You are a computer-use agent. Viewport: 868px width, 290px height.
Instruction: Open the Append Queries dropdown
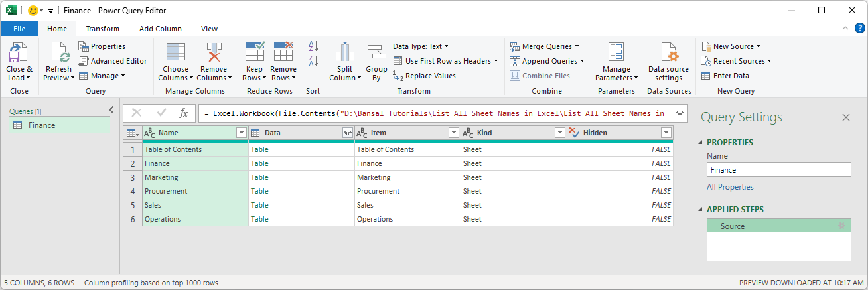point(547,61)
